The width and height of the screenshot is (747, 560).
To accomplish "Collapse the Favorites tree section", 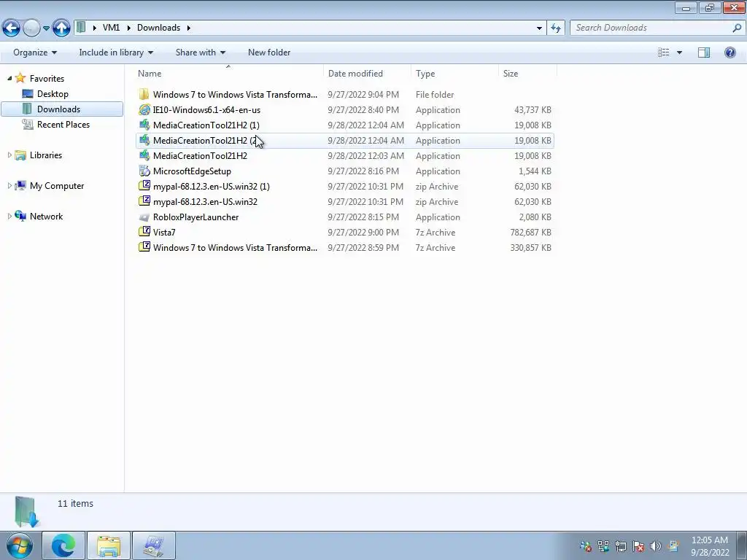I will pos(9,78).
